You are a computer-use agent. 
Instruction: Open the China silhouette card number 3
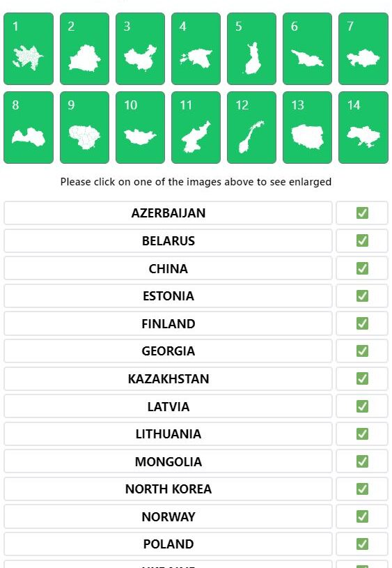140,49
